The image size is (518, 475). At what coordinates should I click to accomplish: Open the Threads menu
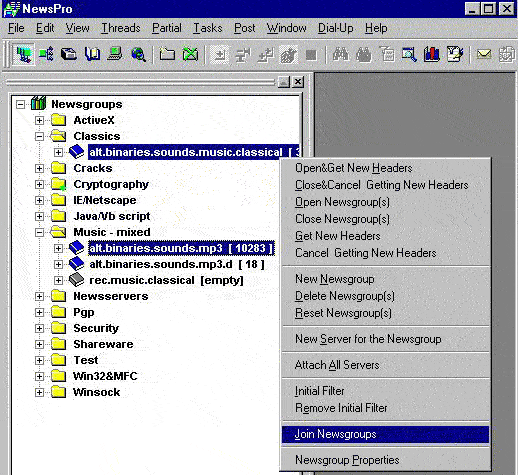coord(121,28)
